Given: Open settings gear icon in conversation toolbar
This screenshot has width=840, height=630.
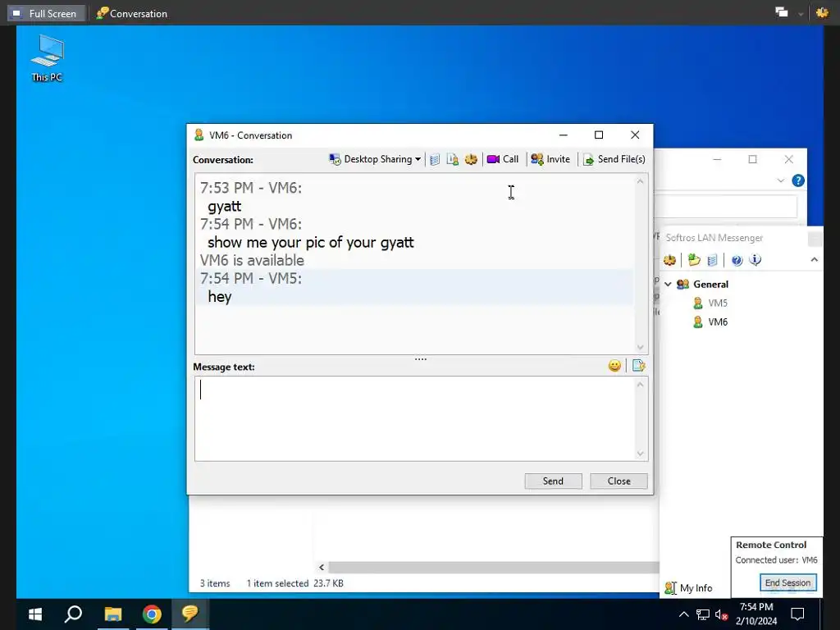Looking at the screenshot, I should pyautogui.click(x=471, y=159).
